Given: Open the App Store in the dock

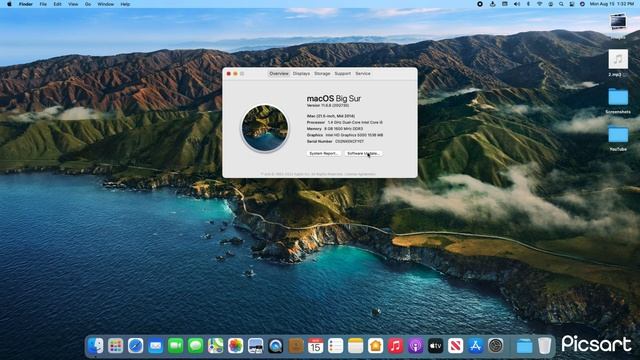Looking at the screenshot, I should [476, 346].
